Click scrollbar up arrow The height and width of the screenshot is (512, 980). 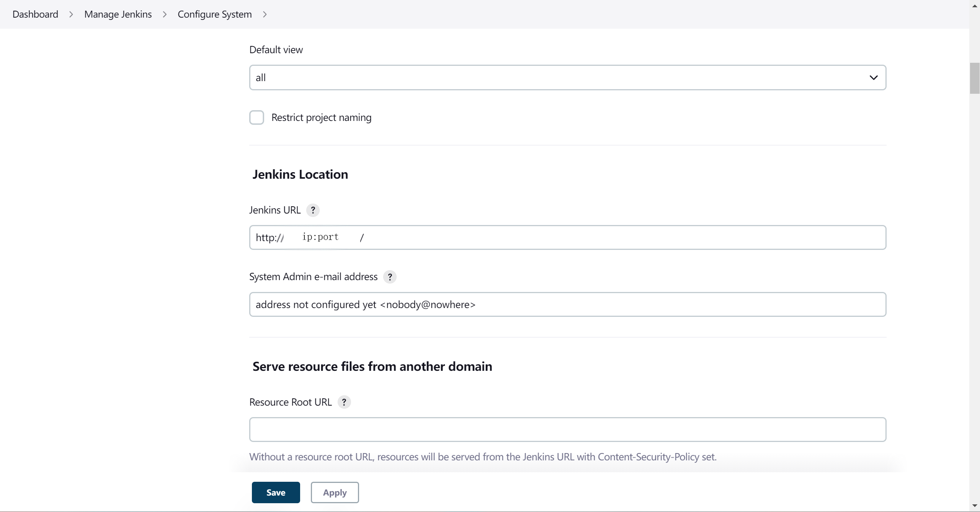(975, 6)
